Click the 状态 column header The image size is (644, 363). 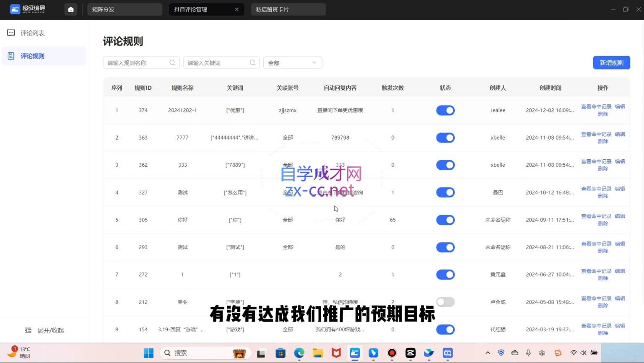445,88
